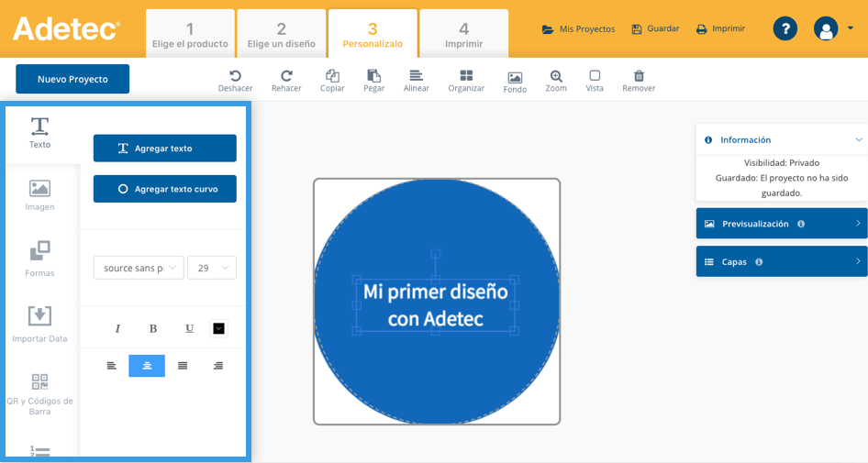The width and height of the screenshot is (868, 463).
Task: Toggle italic text formatting
Action: pos(117,328)
